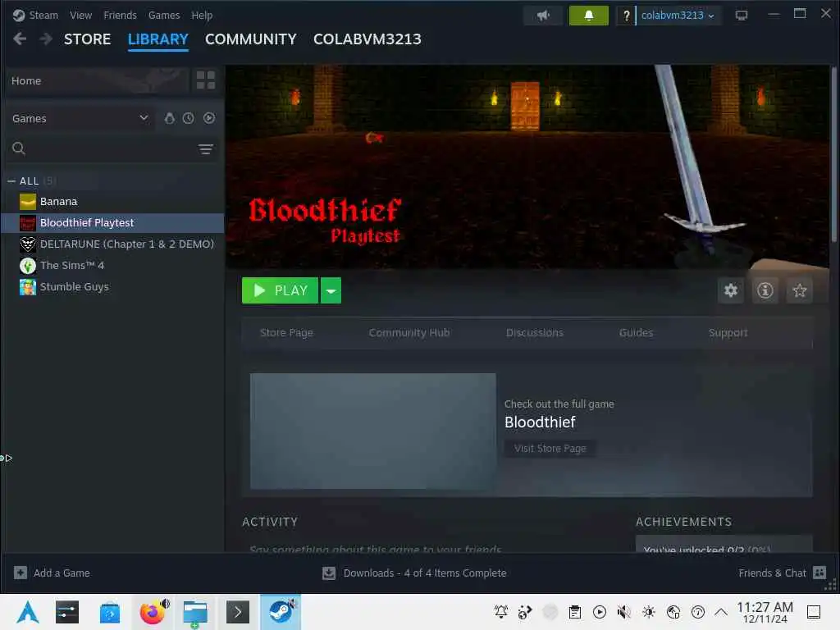Open the game settings gear icon
Image resolution: width=840 pixels, height=630 pixels.
pyautogui.click(x=731, y=290)
